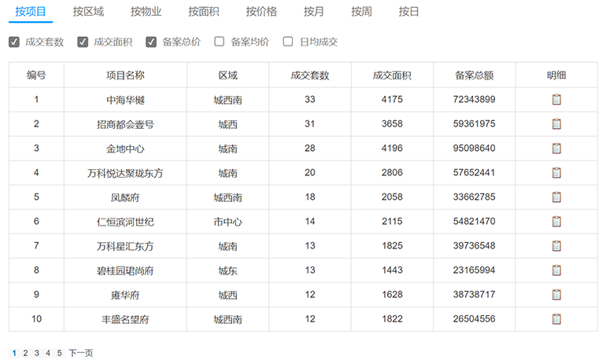The width and height of the screenshot is (606, 364).
Task: Switch to the 按周 tab
Action: click(361, 12)
